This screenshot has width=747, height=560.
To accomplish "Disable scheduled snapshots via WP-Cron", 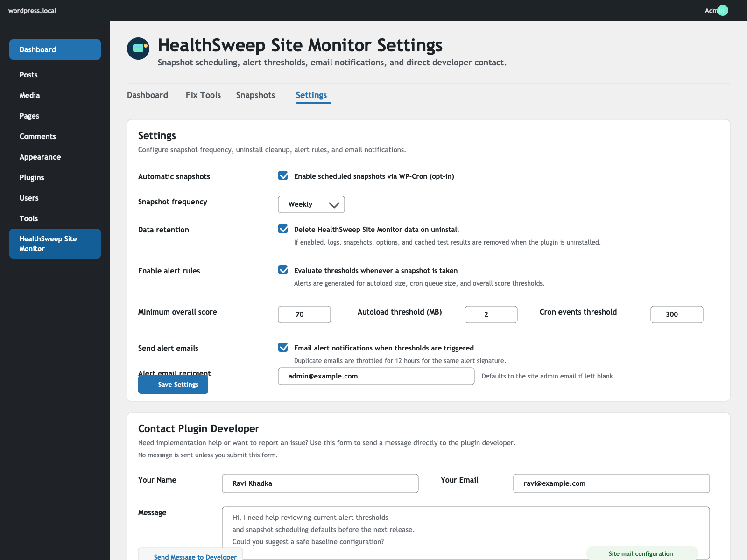I will coord(283,176).
